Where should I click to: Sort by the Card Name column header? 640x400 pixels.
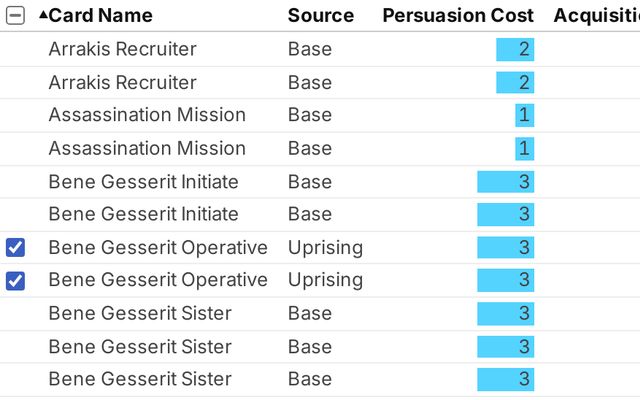tap(100, 15)
